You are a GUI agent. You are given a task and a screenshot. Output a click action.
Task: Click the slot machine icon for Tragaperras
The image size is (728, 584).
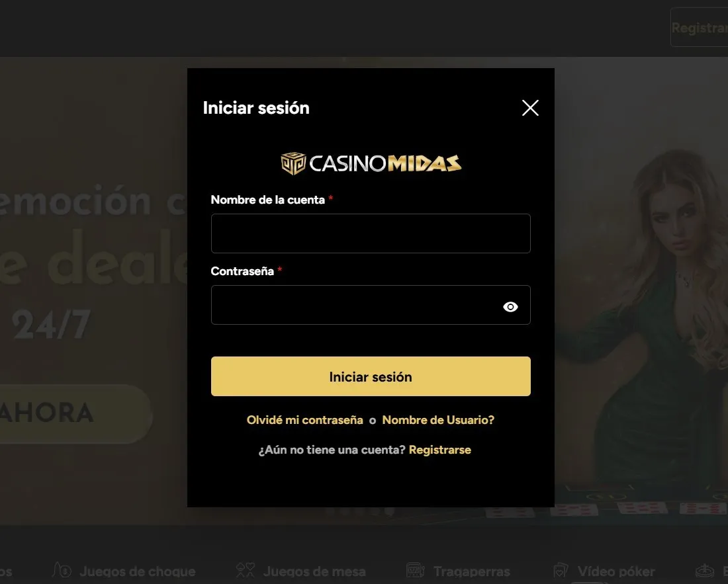416,570
